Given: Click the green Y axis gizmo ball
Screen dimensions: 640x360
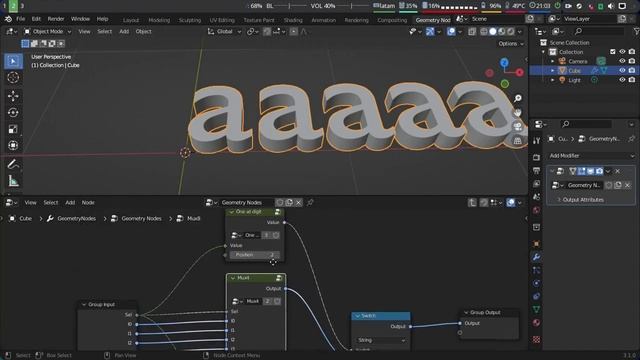Looking at the screenshot, I should click(x=505, y=84).
